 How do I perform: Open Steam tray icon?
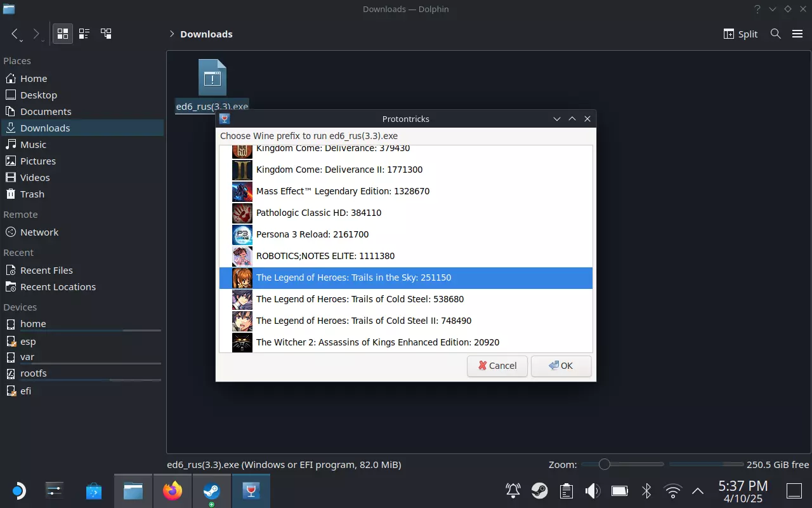(540, 490)
